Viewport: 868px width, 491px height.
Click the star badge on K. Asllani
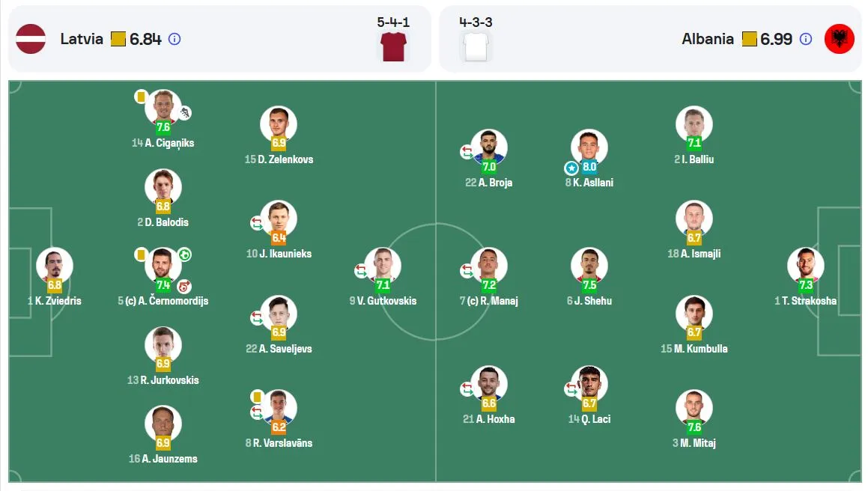[x=571, y=168]
